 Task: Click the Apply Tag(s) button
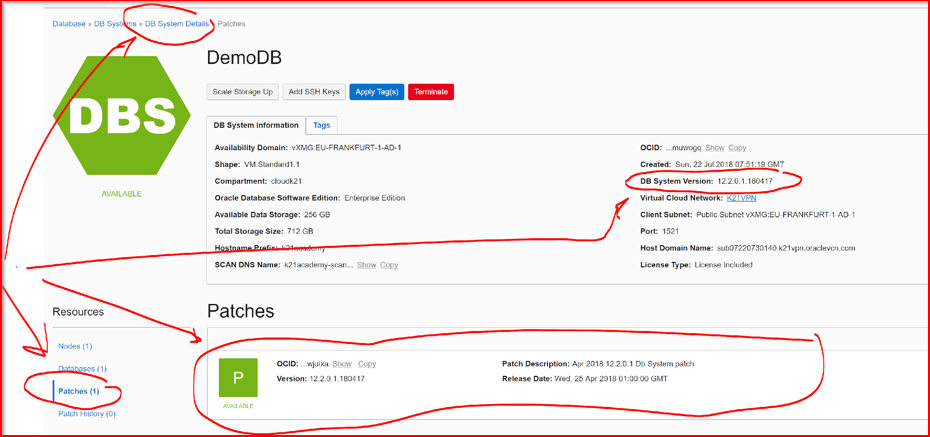click(x=376, y=92)
